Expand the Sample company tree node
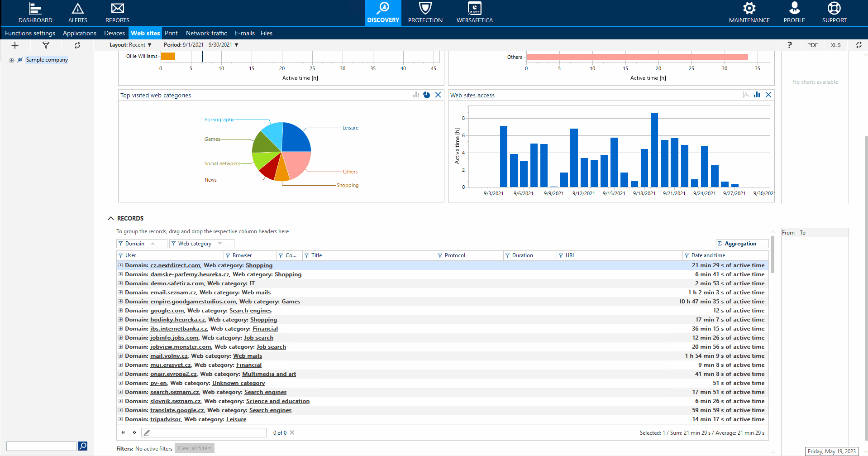The height and width of the screenshot is (456, 868). (x=11, y=60)
